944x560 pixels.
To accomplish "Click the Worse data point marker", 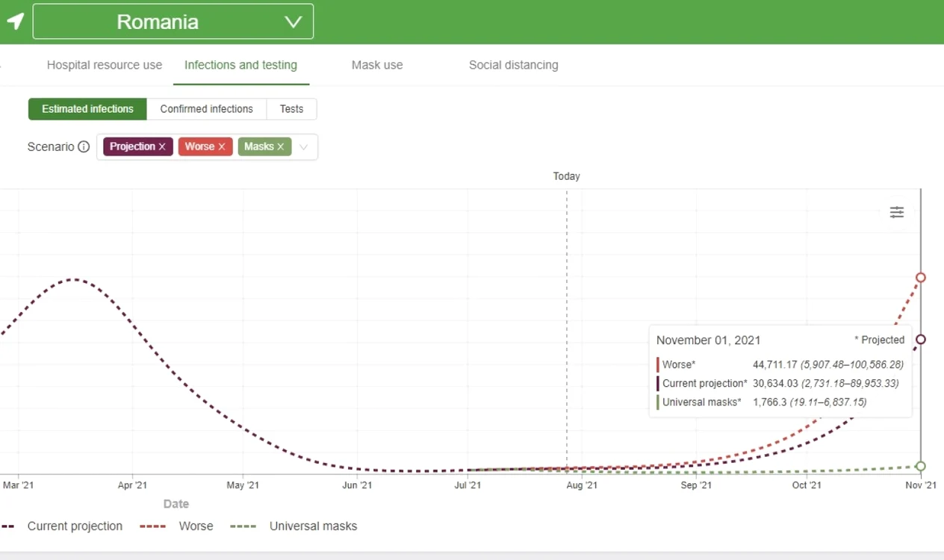I will (x=921, y=278).
